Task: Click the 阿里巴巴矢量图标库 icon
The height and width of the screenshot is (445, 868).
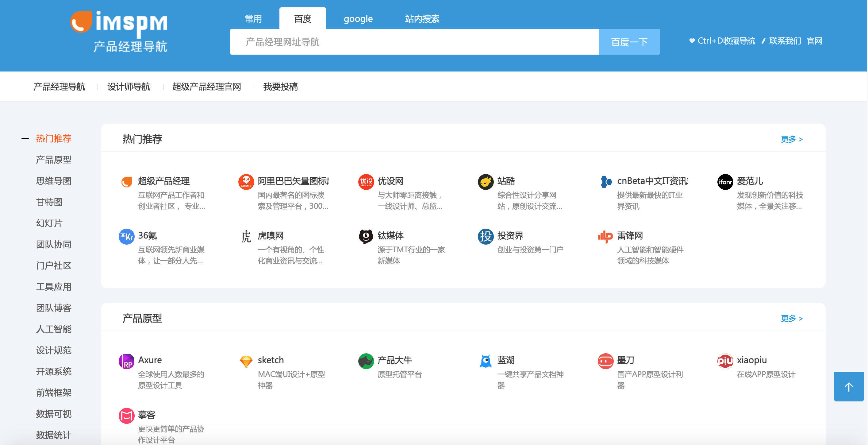Action: click(x=246, y=181)
